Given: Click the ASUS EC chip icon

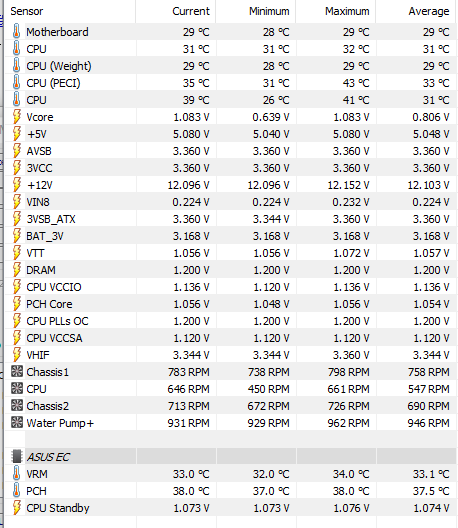Looking at the screenshot, I should (17, 456).
